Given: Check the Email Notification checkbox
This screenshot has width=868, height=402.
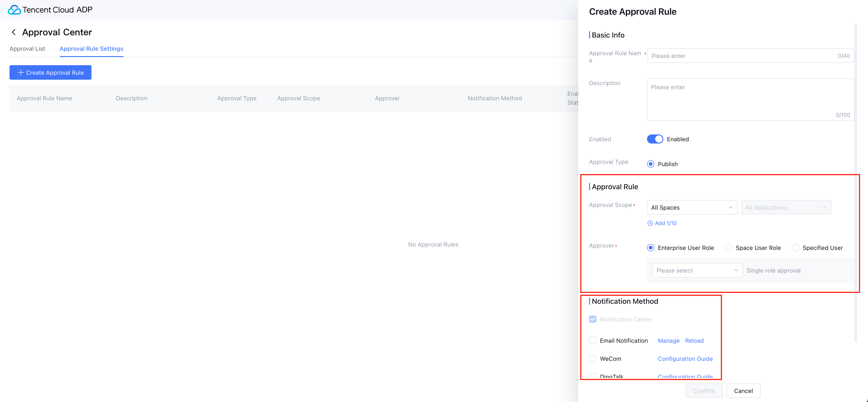Looking at the screenshot, I should [593, 340].
